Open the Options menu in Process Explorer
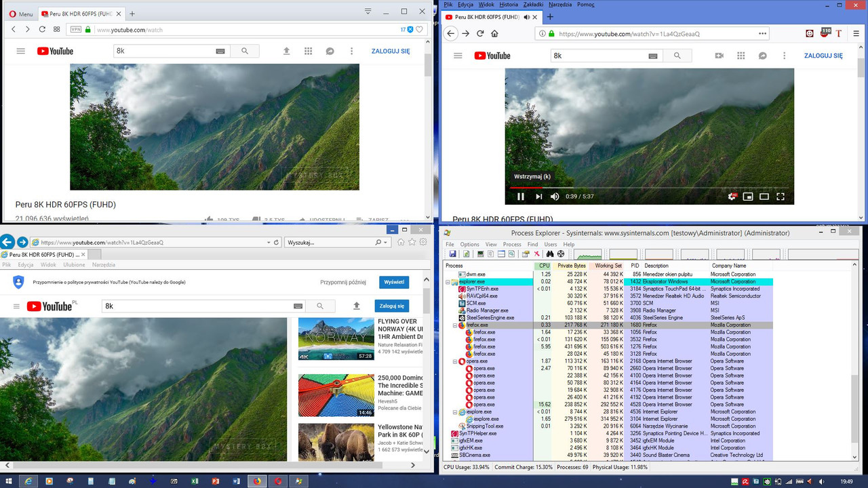 click(x=469, y=245)
